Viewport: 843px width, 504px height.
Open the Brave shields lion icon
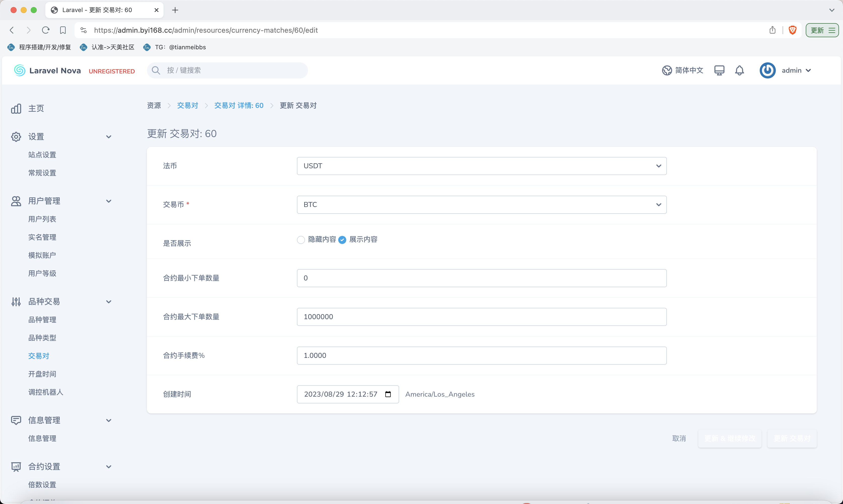(793, 30)
